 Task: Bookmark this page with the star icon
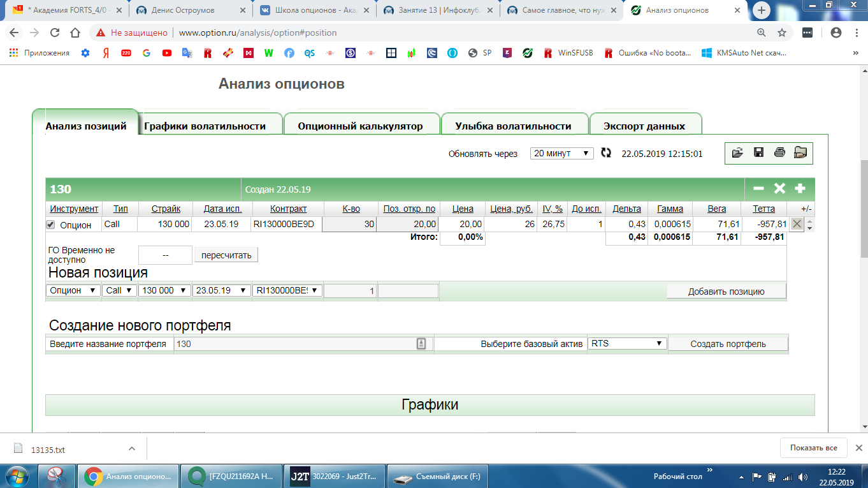782,33
